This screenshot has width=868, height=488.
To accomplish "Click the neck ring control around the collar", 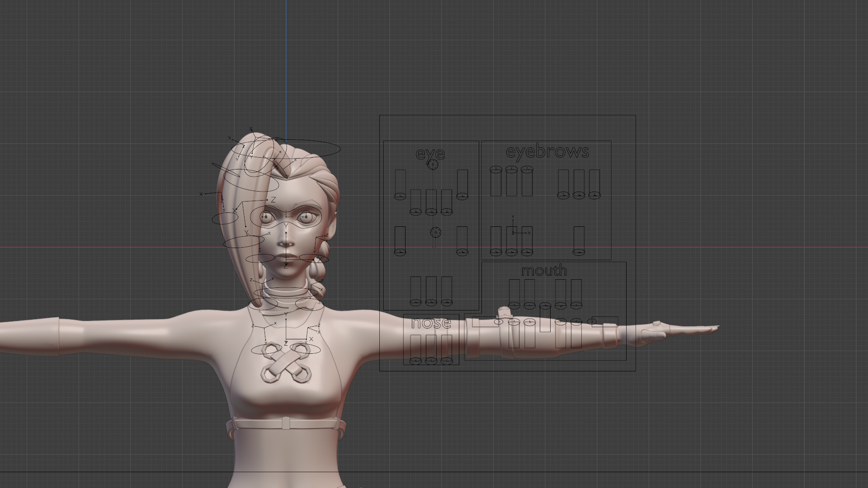I will coord(286,292).
